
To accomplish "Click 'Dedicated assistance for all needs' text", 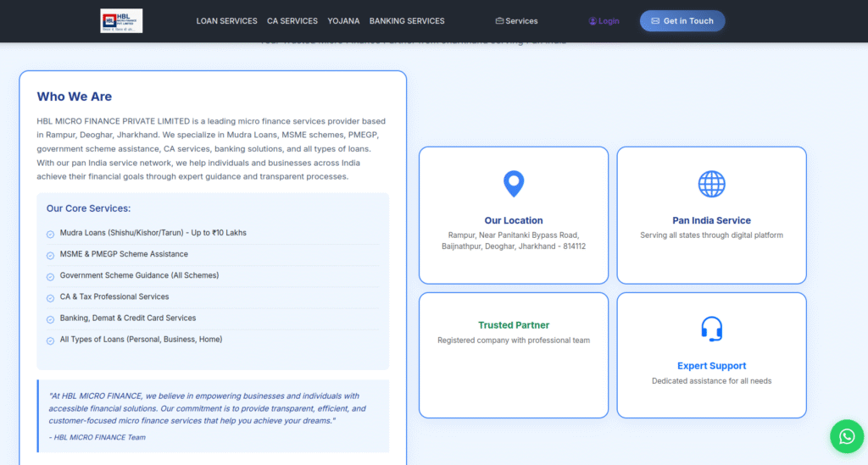I will (x=711, y=380).
